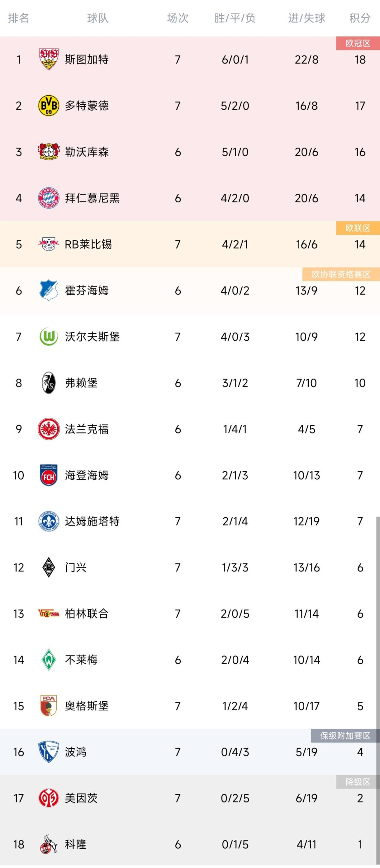The height and width of the screenshot is (868, 380).
Task: Open the VfB Stuttgart club crest
Action: (48, 59)
